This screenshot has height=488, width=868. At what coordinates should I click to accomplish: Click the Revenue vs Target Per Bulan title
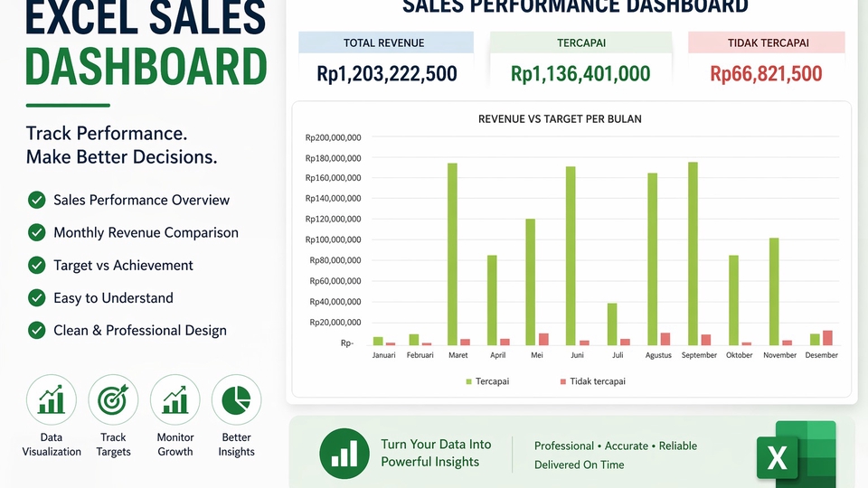(560, 119)
